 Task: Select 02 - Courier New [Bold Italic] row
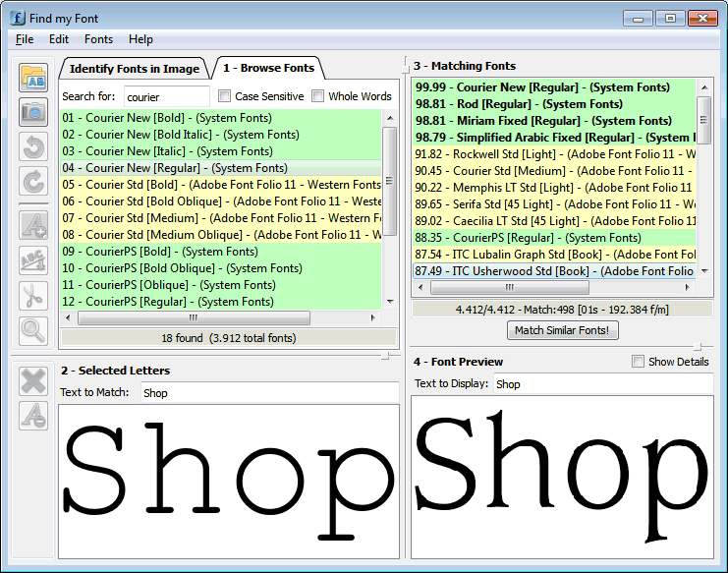(x=221, y=135)
